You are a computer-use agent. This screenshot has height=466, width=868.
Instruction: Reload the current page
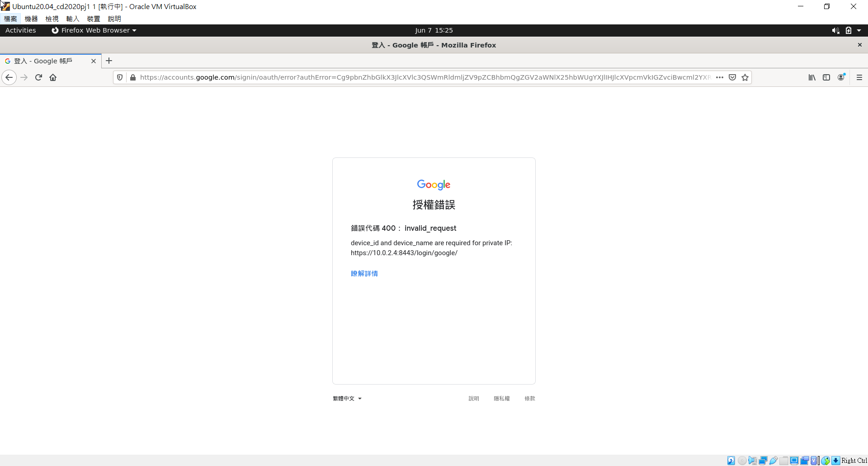[38, 77]
